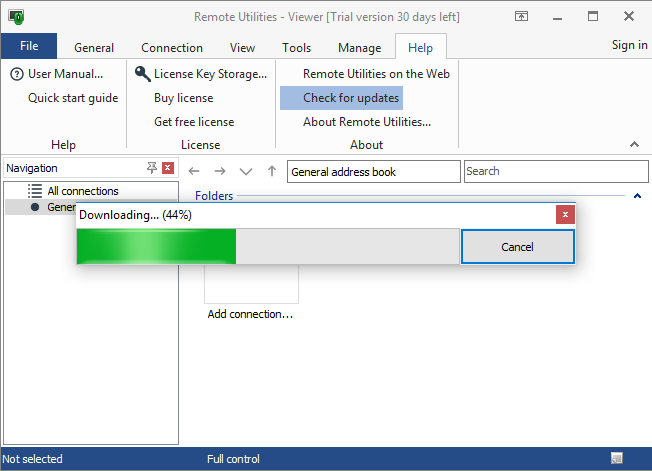The width and height of the screenshot is (652, 471).
Task: Select the Help ribbon tab
Action: (x=420, y=48)
